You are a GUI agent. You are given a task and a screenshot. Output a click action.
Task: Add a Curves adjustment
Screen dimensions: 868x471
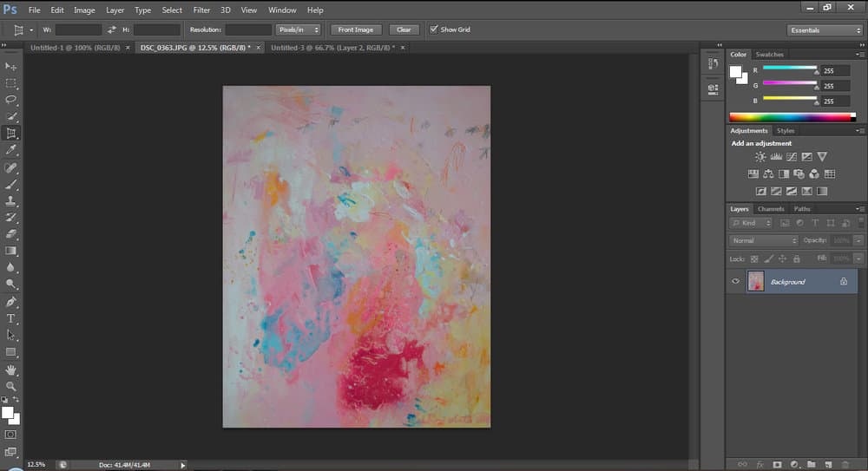point(792,157)
